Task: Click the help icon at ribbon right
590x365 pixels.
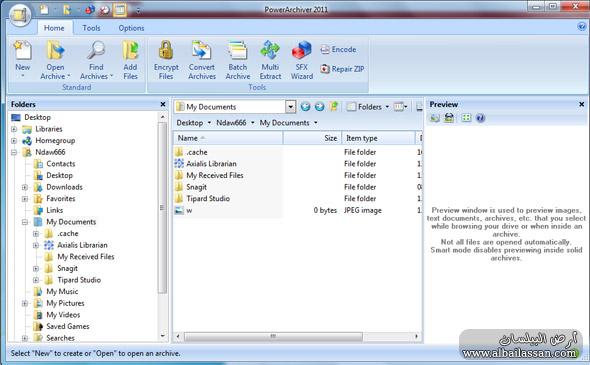Action: point(581,27)
